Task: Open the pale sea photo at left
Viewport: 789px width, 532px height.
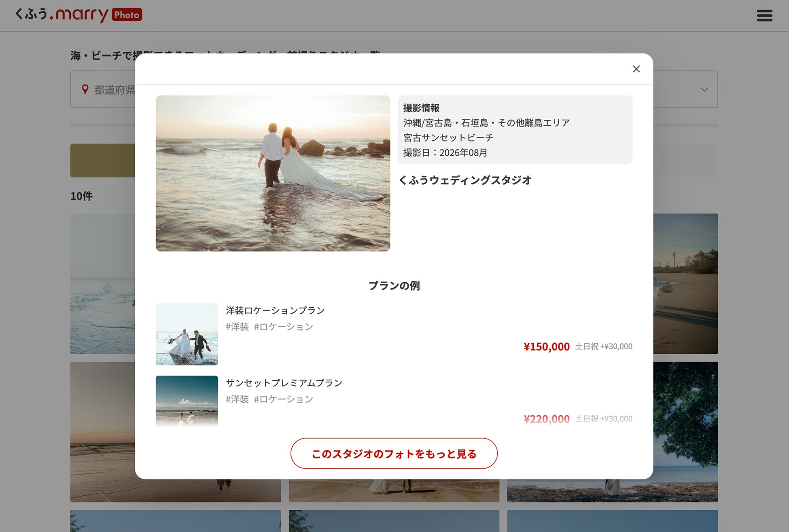Action: 103,284
